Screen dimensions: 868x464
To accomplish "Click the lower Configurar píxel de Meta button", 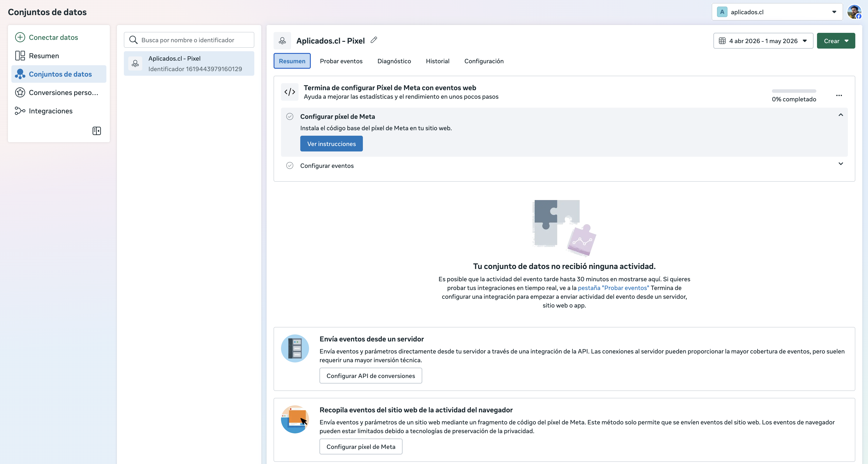I will [361, 446].
